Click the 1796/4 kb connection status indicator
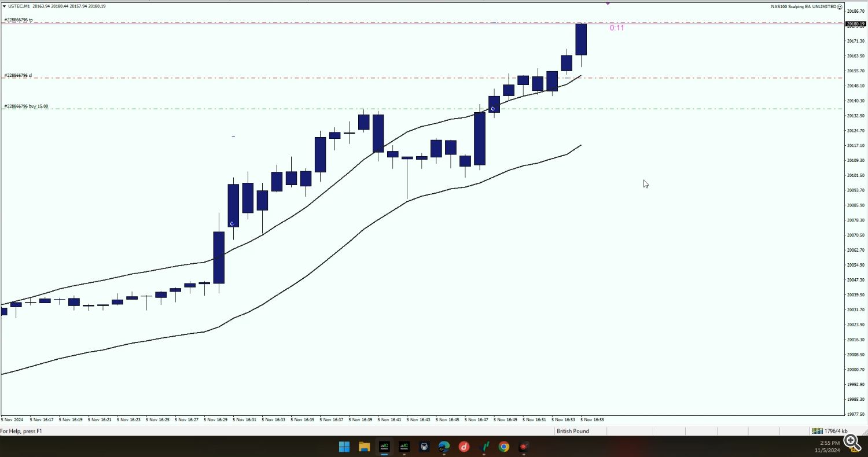Image resolution: width=868 pixels, height=457 pixels. point(829,431)
